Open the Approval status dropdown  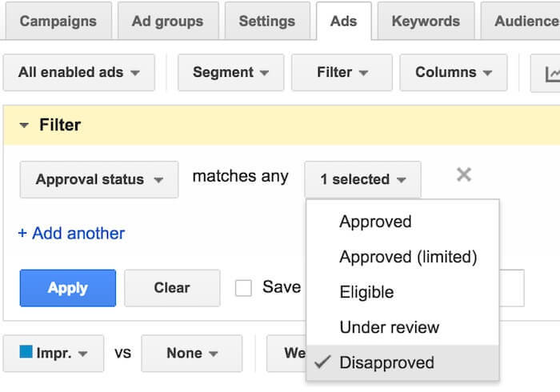coord(99,179)
